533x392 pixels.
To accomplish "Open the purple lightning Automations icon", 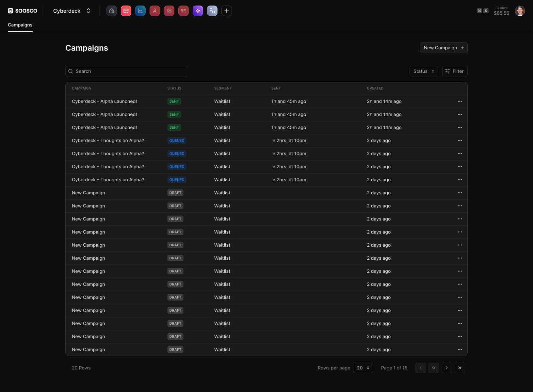I will coord(198,11).
